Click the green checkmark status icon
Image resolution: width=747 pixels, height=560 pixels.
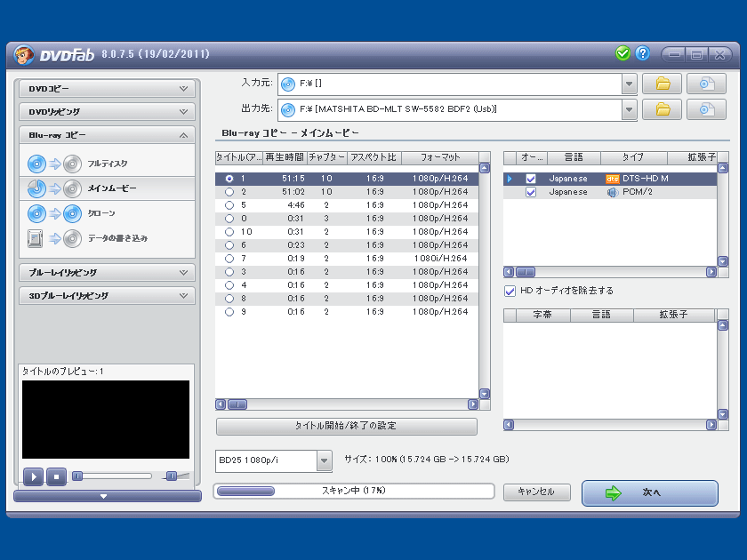tap(622, 53)
